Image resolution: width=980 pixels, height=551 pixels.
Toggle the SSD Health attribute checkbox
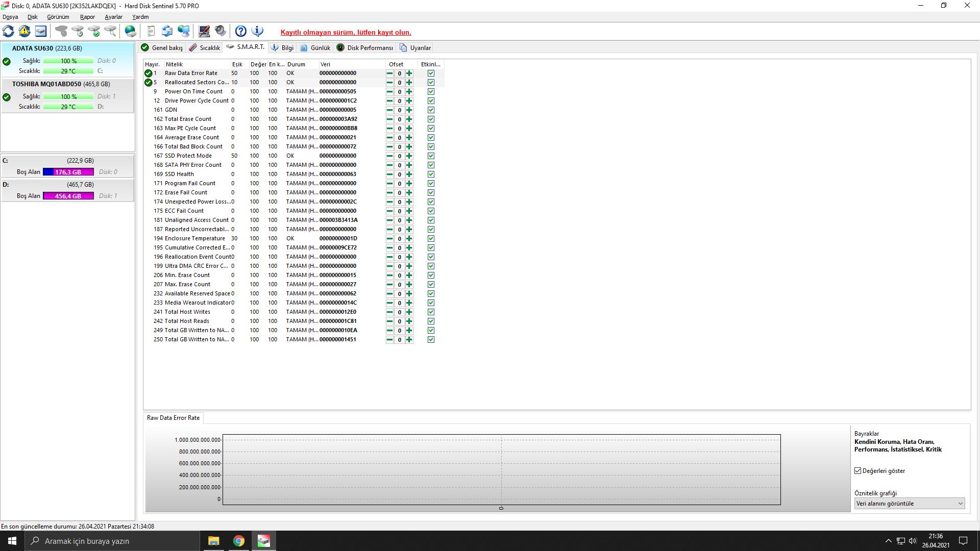pyautogui.click(x=431, y=174)
